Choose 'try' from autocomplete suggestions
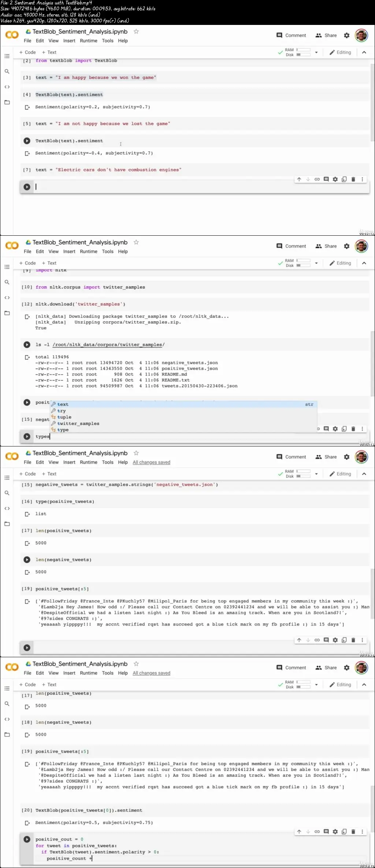This screenshot has height=868, width=375. tap(61, 411)
